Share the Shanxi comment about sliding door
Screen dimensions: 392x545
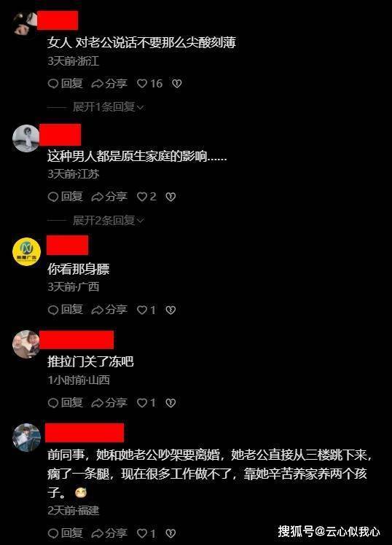(109, 403)
